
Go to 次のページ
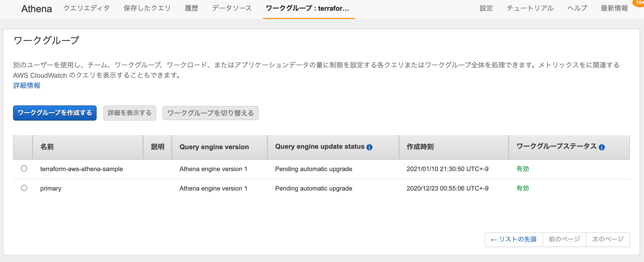(608, 239)
